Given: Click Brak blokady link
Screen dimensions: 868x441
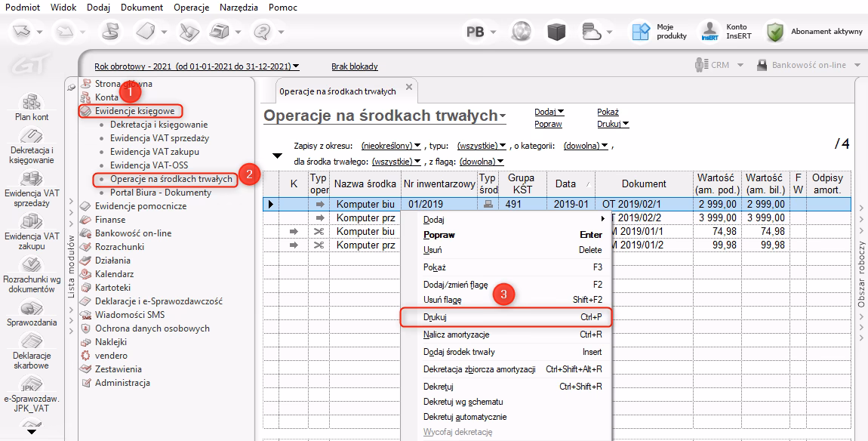Looking at the screenshot, I should pyautogui.click(x=354, y=66).
